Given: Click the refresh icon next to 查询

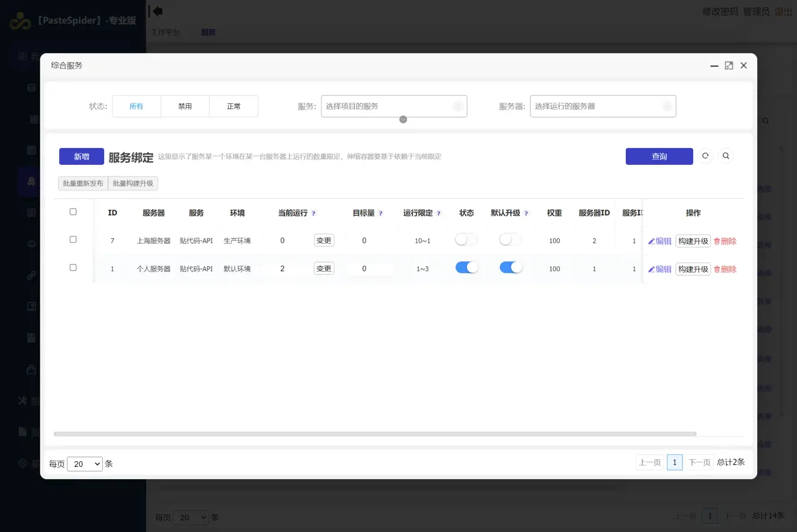Looking at the screenshot, I should [705, 156].
